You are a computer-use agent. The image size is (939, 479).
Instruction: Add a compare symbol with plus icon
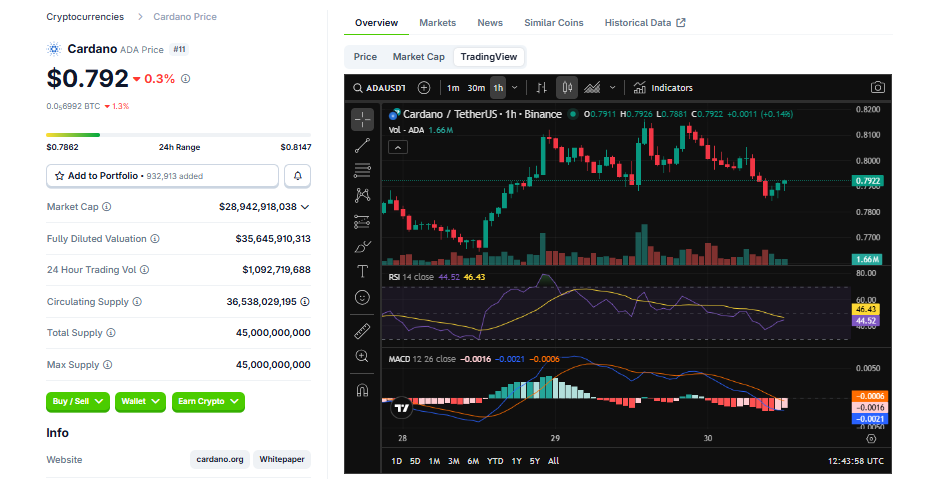(424, 88)
